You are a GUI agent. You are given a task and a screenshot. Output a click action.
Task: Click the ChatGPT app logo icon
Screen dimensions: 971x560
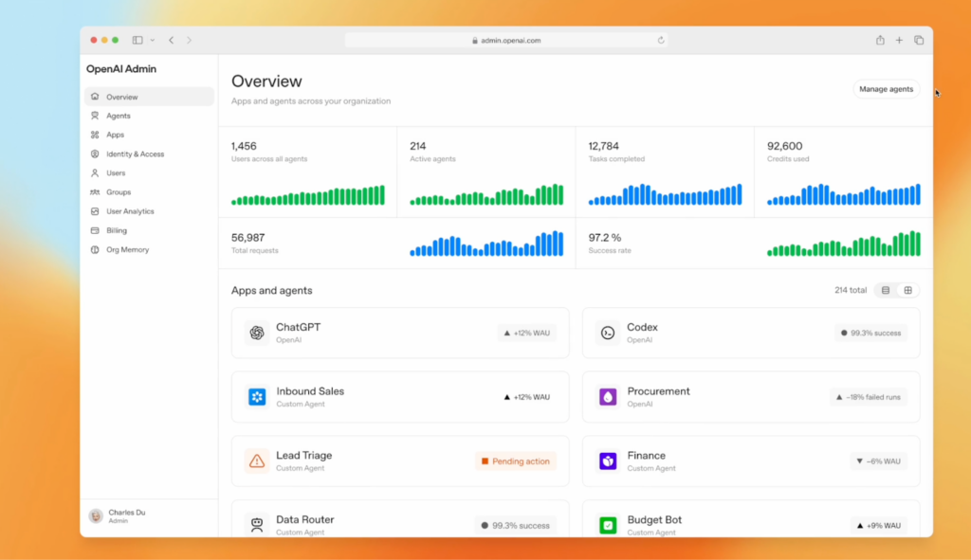[x=256, y=333]
